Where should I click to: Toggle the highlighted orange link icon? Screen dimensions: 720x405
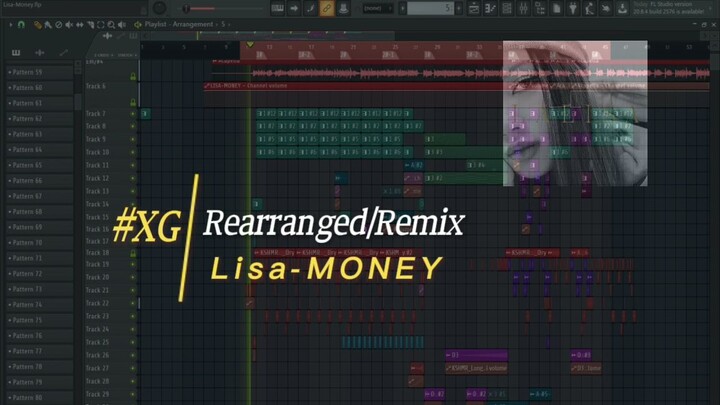pyautogui.click(x=327, y=8)
